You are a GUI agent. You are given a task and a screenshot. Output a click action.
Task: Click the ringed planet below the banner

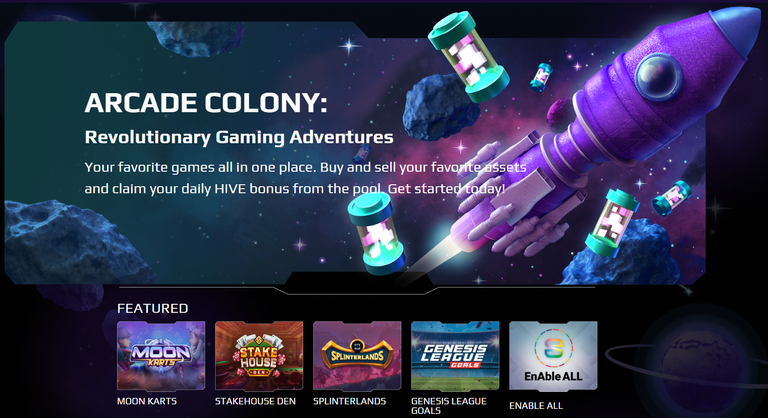[x=698, y=364]
